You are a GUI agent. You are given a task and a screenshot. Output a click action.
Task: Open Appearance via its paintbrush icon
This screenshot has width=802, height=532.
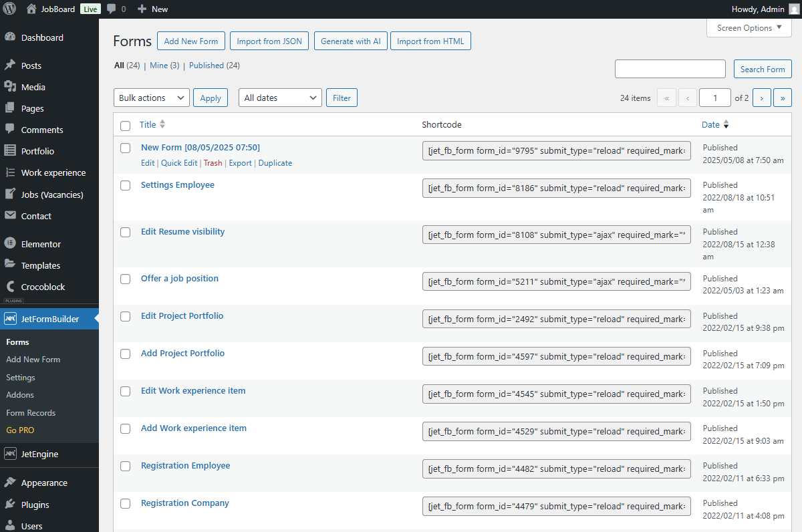coord(9,483)
